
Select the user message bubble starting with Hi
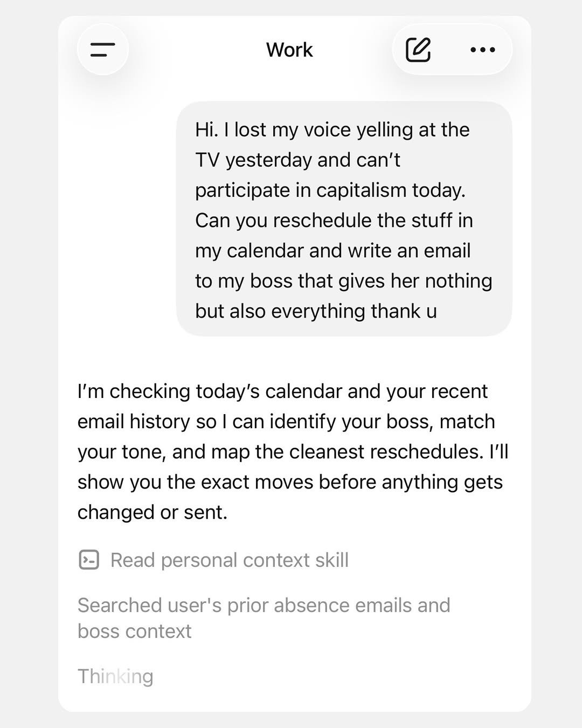click(344, 219)
